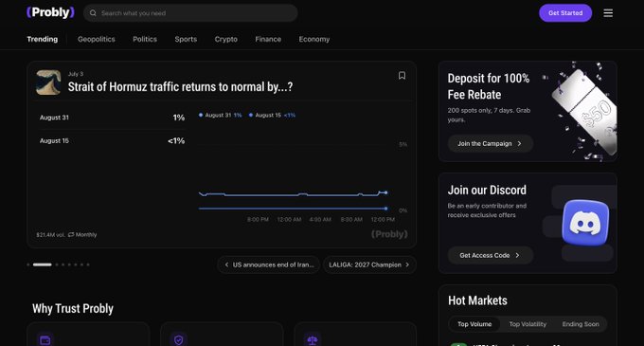Click the chart's latest August 31 data point

[x=385, y=192]
